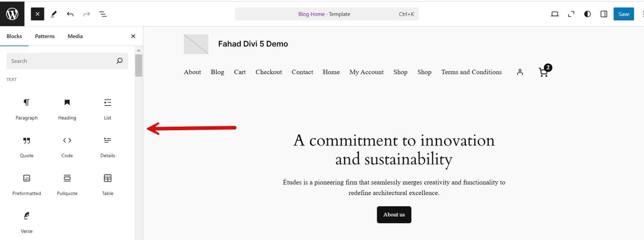Toggle the Settings sidebar panel icon

coord(604,14)
